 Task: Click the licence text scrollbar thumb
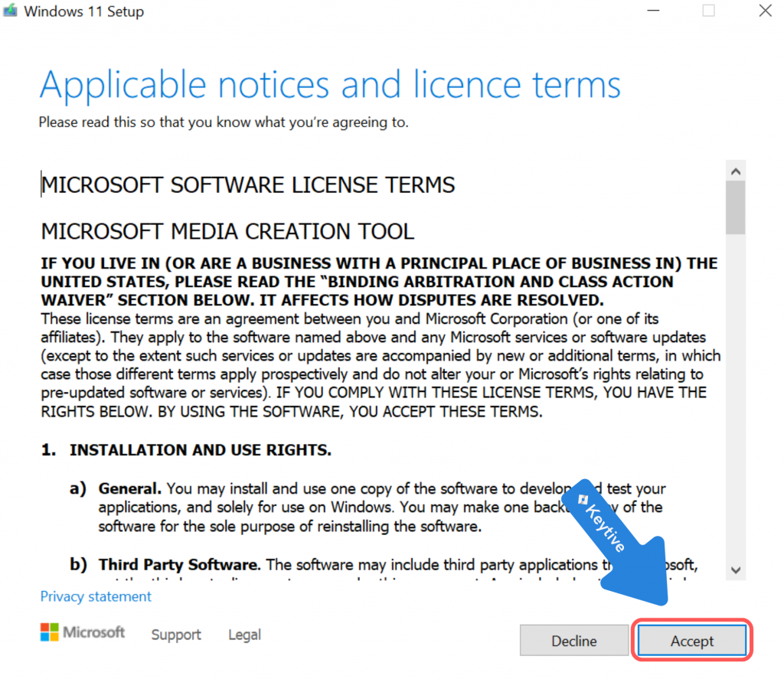pyautogui.click(x=736, y=207)
